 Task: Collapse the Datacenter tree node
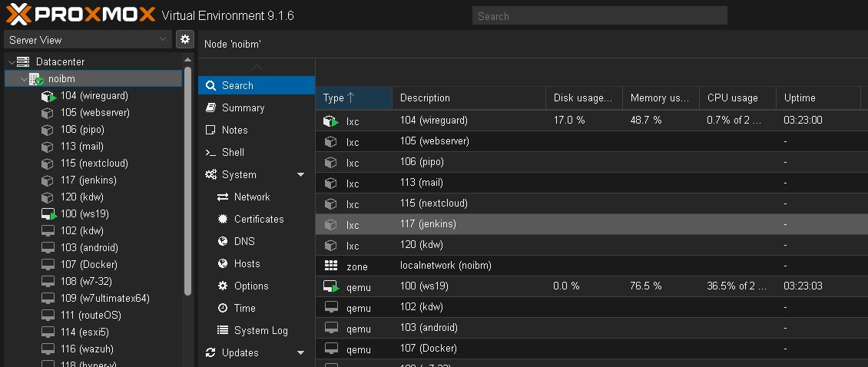pos(12,62)
